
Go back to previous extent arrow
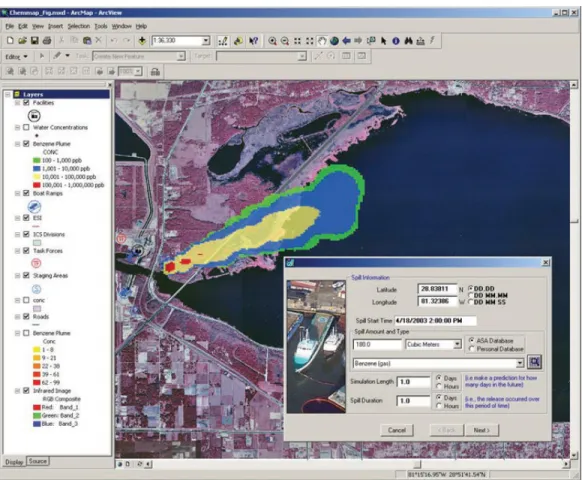coord(346,41)
